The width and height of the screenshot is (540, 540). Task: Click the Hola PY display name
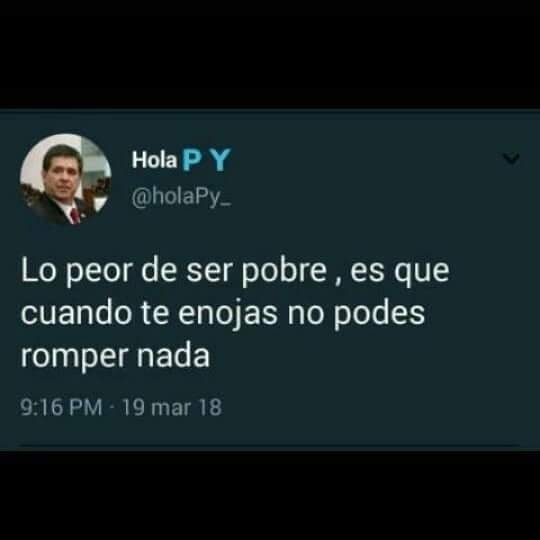click(181, 160)
